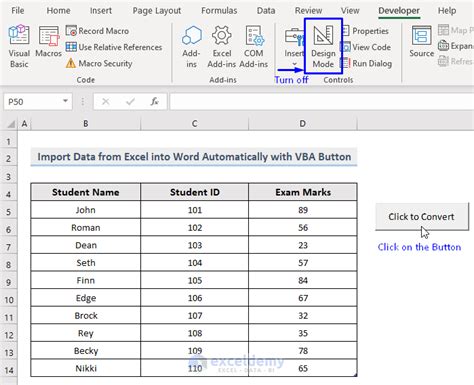Open the Name Box dropdown arrow
The width and height of the screenshot is (474, 385).
pyautogui.click(x=65, y=101)
